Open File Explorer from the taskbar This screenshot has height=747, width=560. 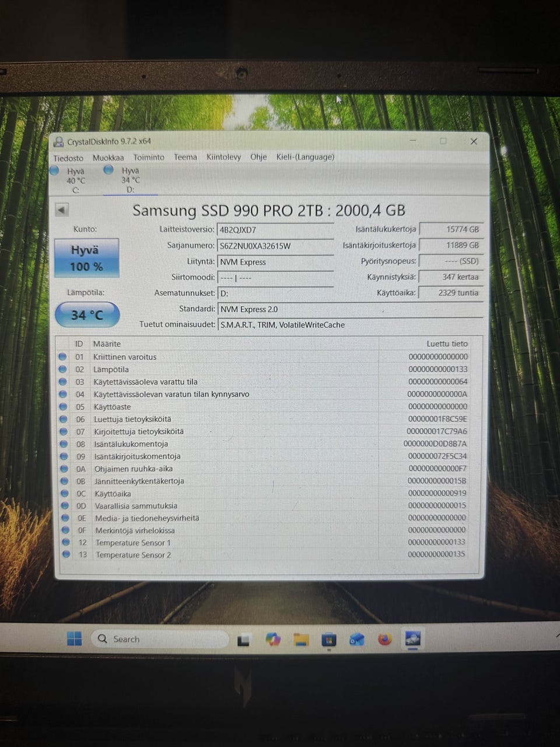(300, 640)
